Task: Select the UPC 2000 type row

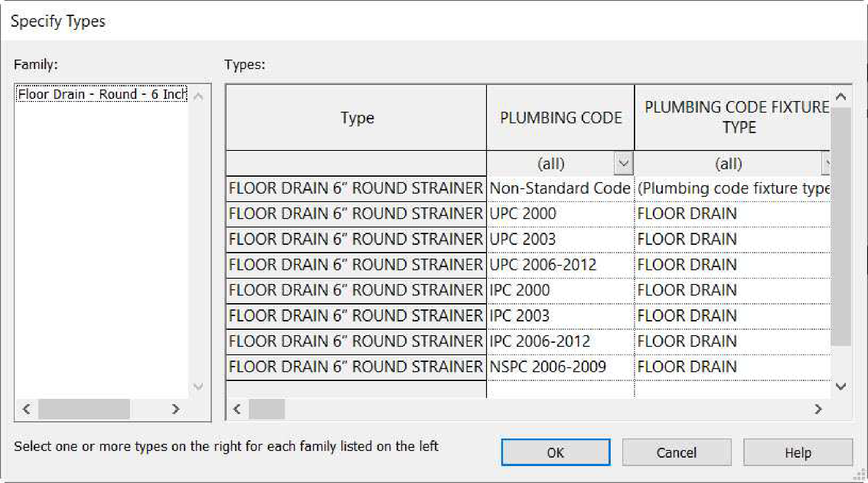Action: pos(356,214)
